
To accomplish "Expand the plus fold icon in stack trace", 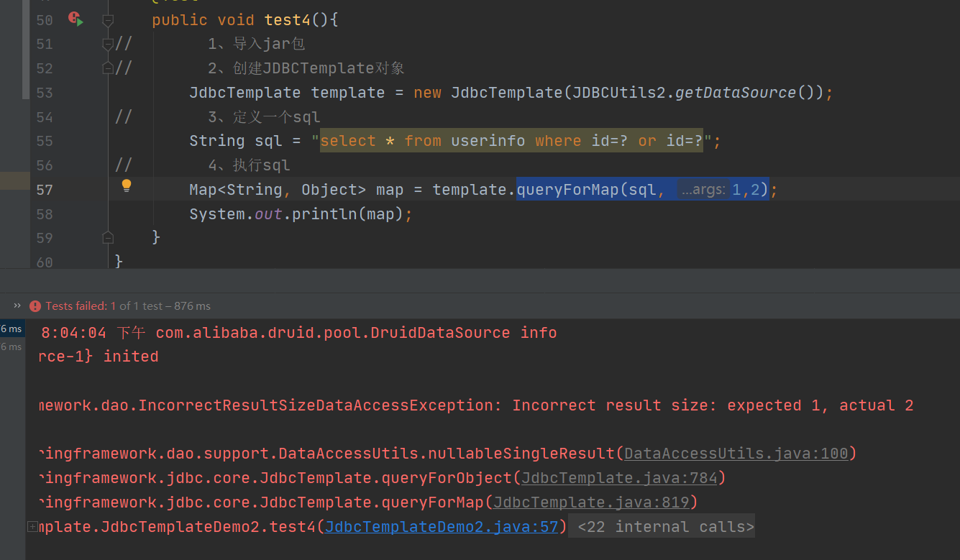I will pyautogui.click(x=32, y=527).
